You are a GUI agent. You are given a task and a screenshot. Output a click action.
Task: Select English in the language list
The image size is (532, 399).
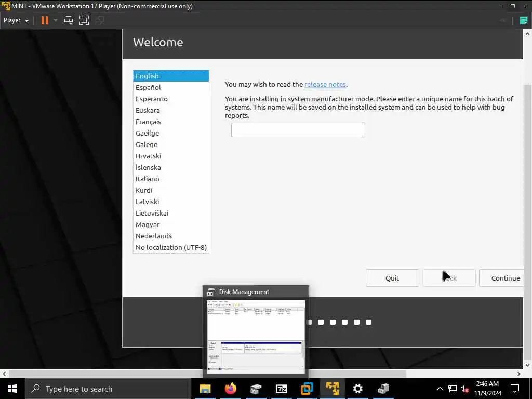point(171,76)
